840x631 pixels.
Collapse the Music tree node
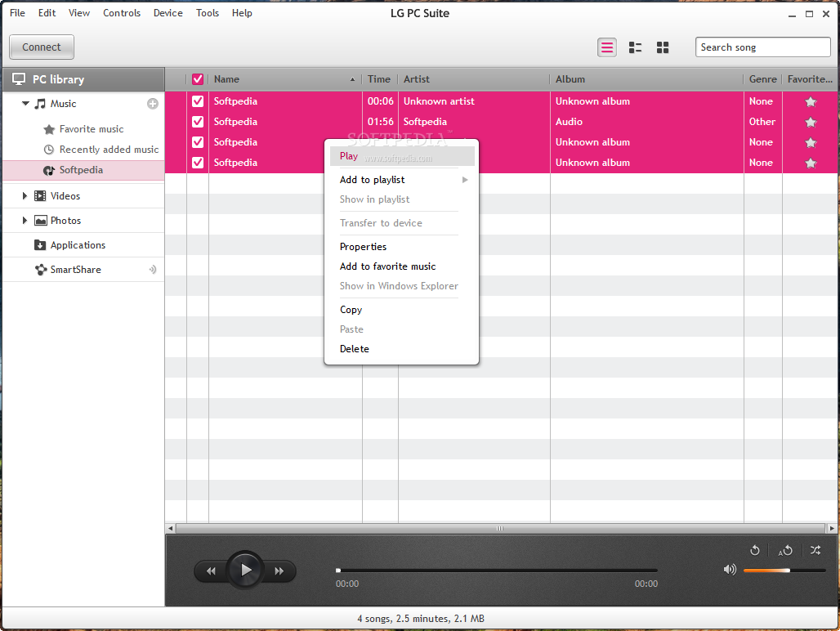click(25, 103)
